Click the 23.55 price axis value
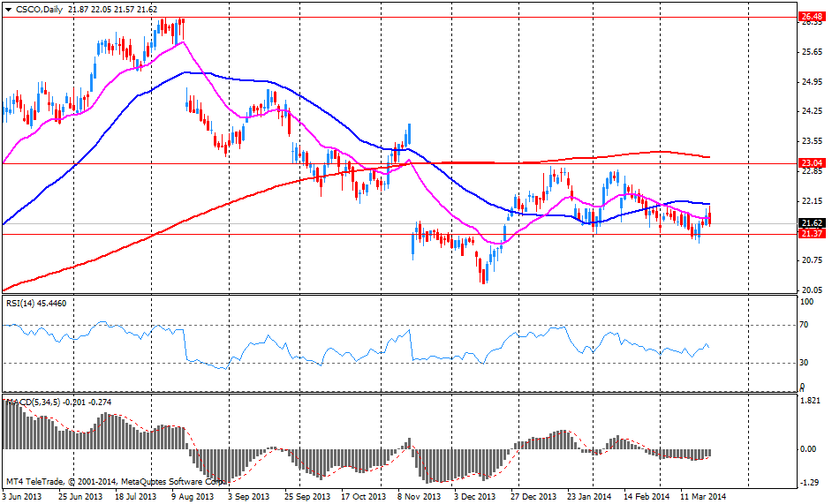Viewport: 832px width, 504px height. [813, 141]
